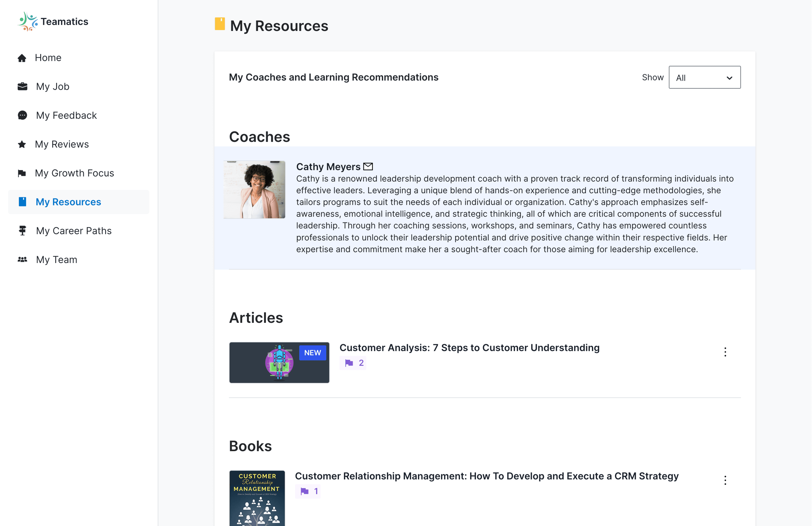Click the My Reviews star icon
812x526 pixels.
click(x=22, y=144)
